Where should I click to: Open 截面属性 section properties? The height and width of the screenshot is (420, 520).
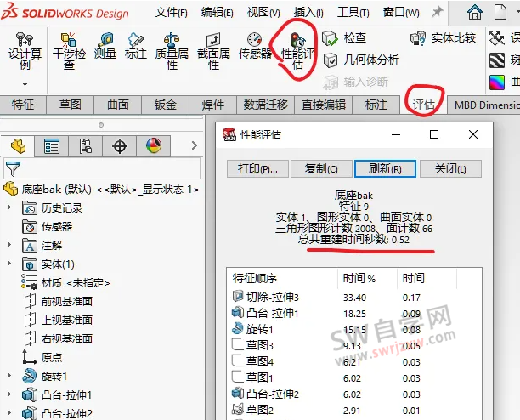[x=213, y=51]
